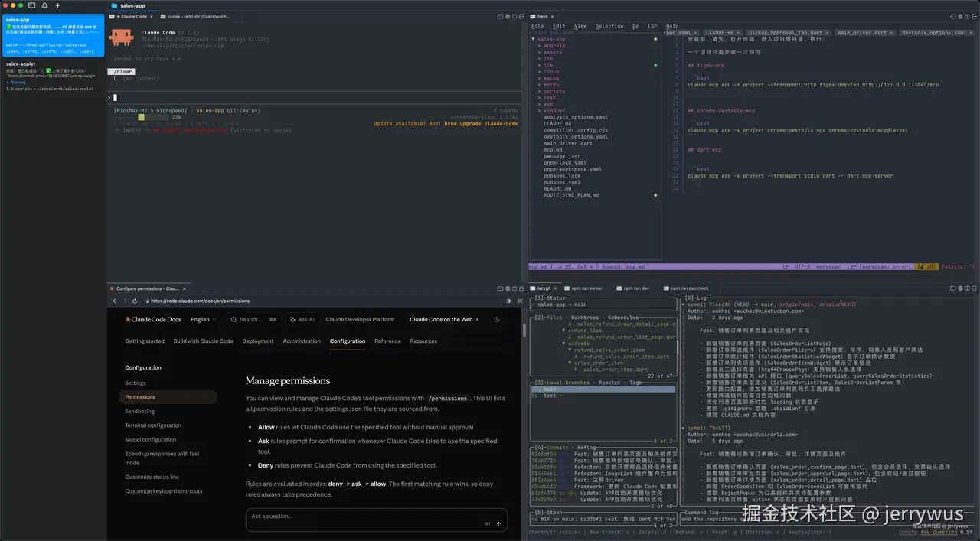Toggle the sidebar panel icon in title bar
Image resolution: width=980 pixels, height=541 pixels.
point(33,5)
